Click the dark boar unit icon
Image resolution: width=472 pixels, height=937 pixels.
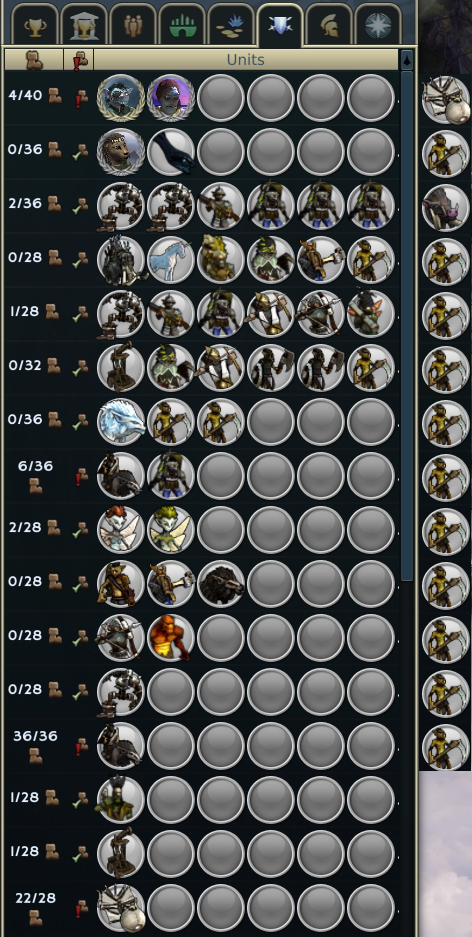221,584
